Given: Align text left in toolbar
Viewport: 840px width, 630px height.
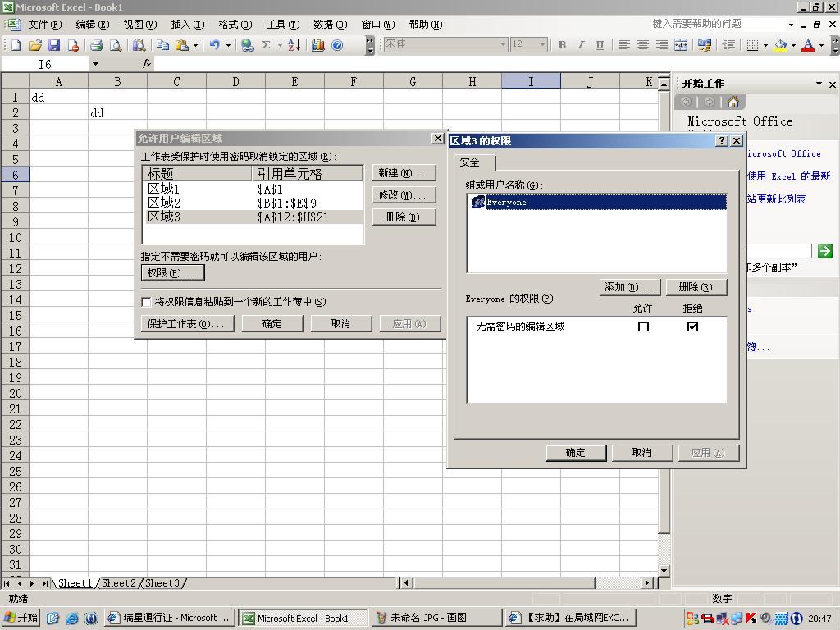Looking at the screenshot, I should 623,45.
